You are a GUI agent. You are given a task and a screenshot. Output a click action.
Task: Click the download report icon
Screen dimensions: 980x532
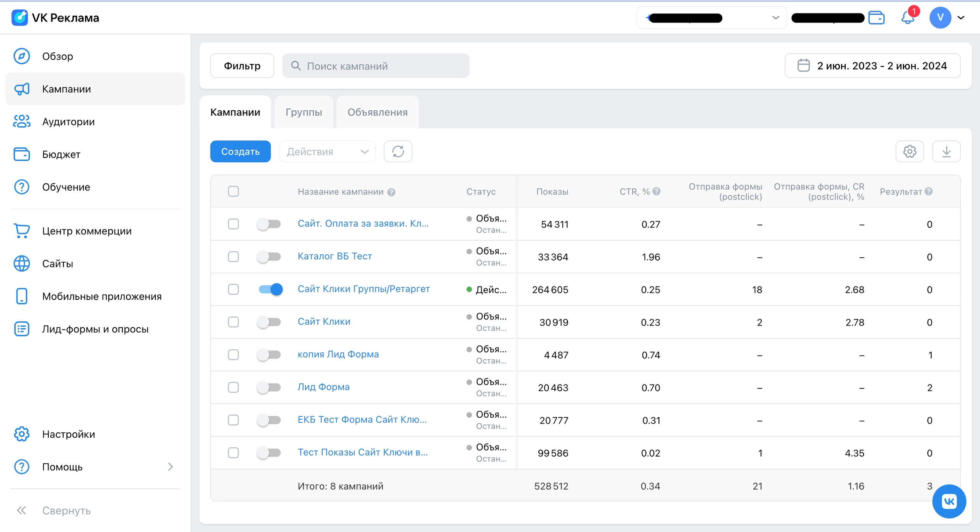[946, 151]
